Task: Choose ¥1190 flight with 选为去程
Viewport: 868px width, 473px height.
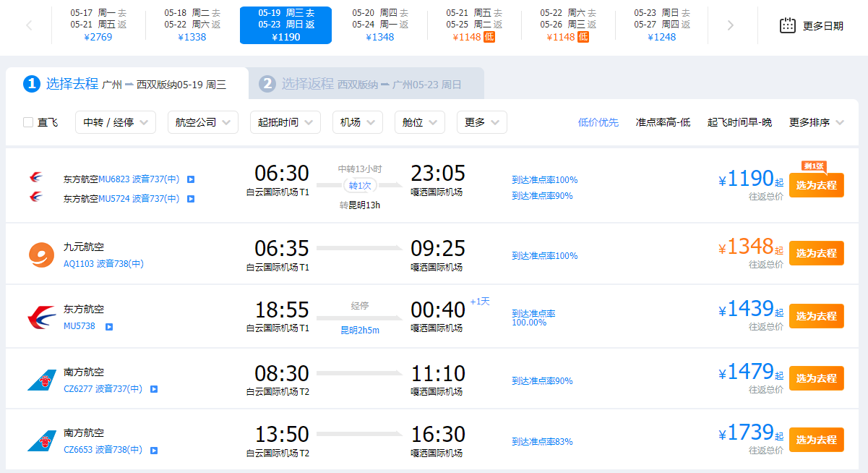Action: tap(816, 185)
